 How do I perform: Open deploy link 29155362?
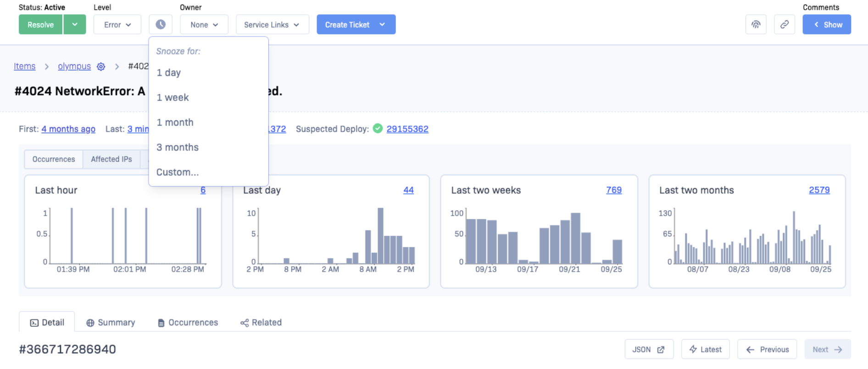coord(407,129)
